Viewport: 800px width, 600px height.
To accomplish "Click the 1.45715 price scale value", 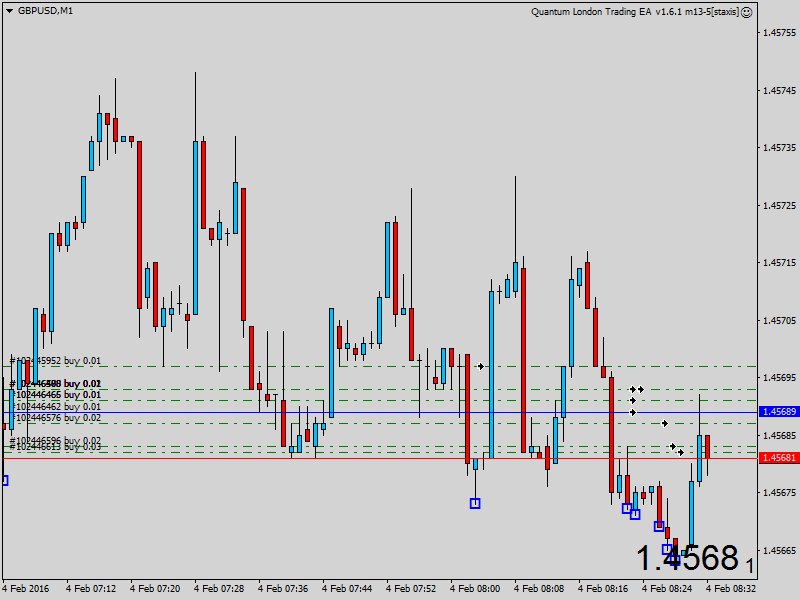I will (x=779, y=263).
